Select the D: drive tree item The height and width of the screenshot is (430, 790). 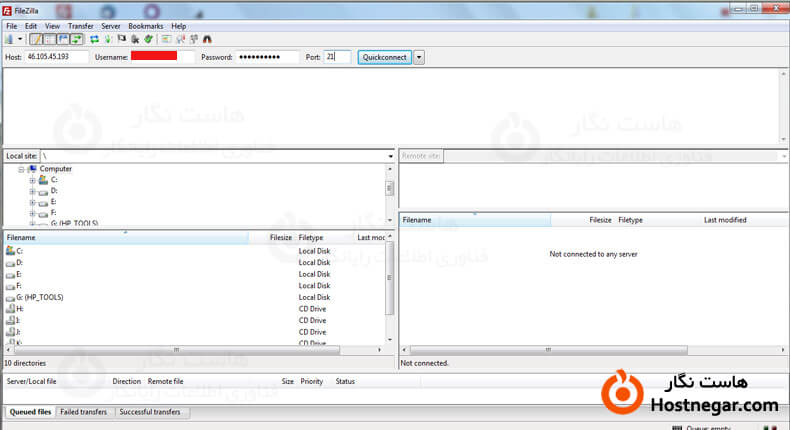coord(54,191)
